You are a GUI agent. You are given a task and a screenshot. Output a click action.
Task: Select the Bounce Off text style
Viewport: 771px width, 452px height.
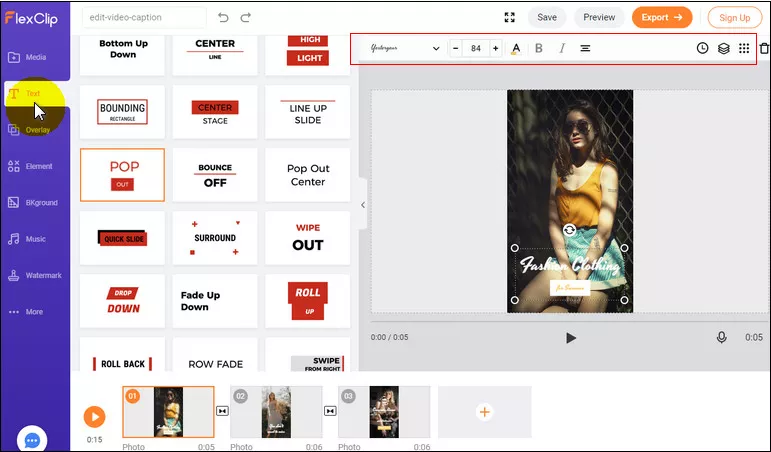click(x=215, y=175)
